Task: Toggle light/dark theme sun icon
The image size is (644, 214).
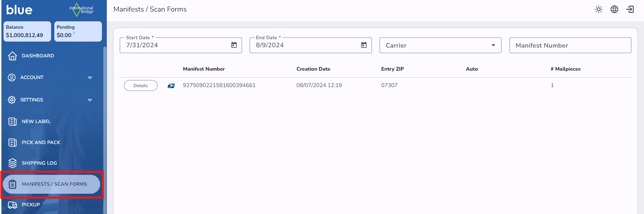Action: tap(598, 9)
